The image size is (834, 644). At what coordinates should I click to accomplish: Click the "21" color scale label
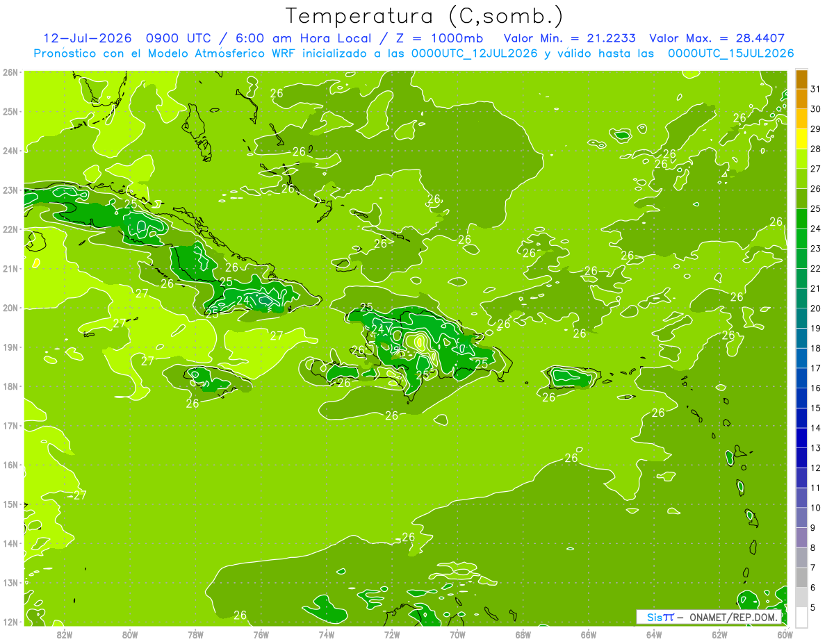pyautogui.click(x=816, y=288)
